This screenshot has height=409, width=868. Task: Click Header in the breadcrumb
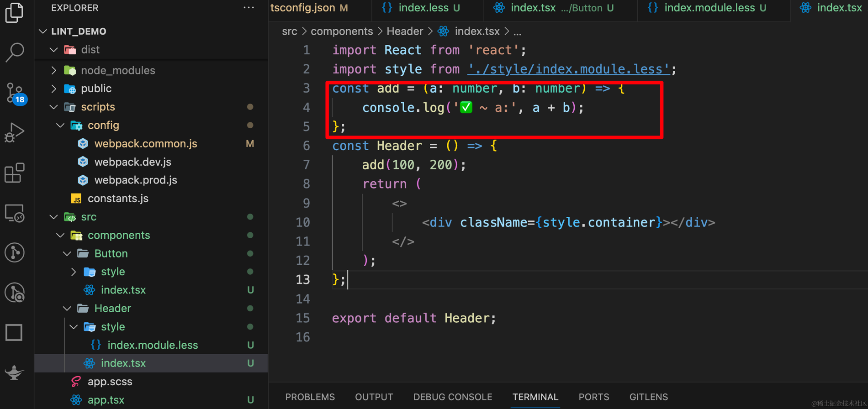pyautogui.click(x=405, y=31)
